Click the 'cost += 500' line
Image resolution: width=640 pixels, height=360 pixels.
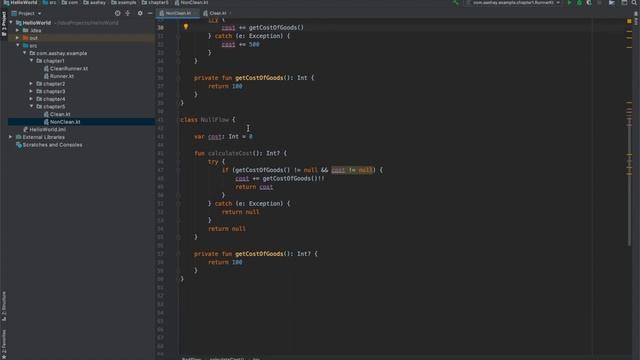240,44
